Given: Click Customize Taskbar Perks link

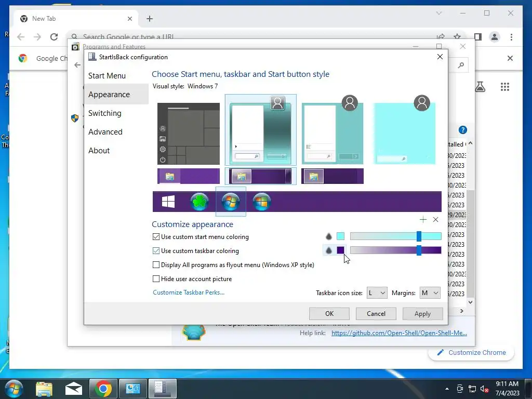Looking at the screenshot, I should pyautogui.click(x=189, y=292).
